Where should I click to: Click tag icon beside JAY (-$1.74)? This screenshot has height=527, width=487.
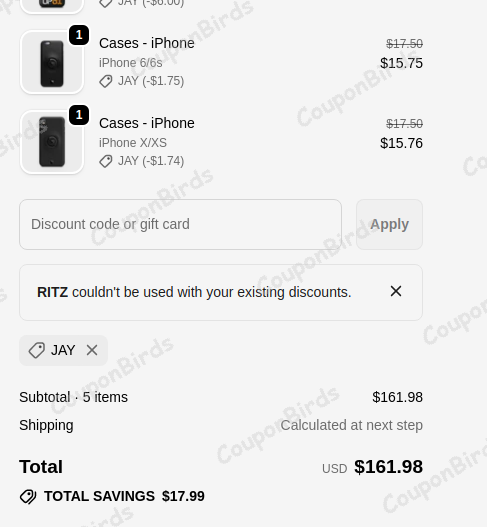[106, 161]
